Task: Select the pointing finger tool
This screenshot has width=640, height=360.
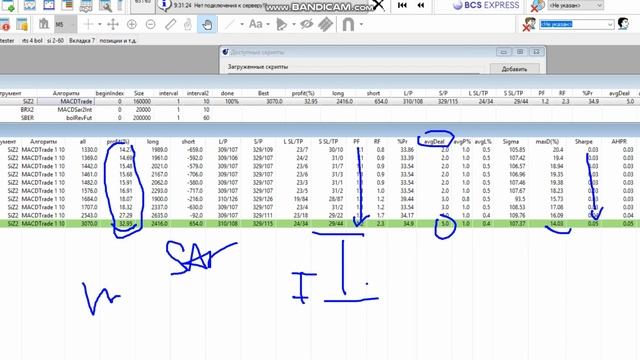Action: point(188,24)
